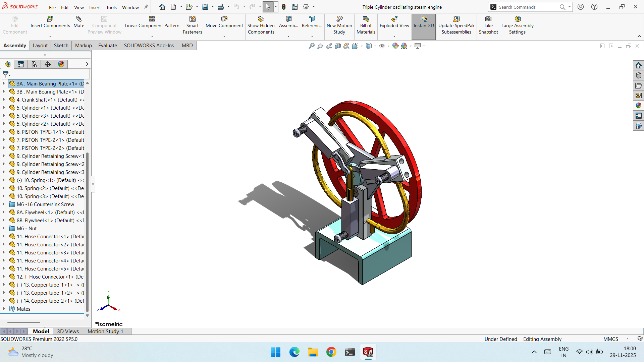Expand the 4. Crank Shaft tree item
This screenshot has width=644, height=362.
(x=4, y=100)
